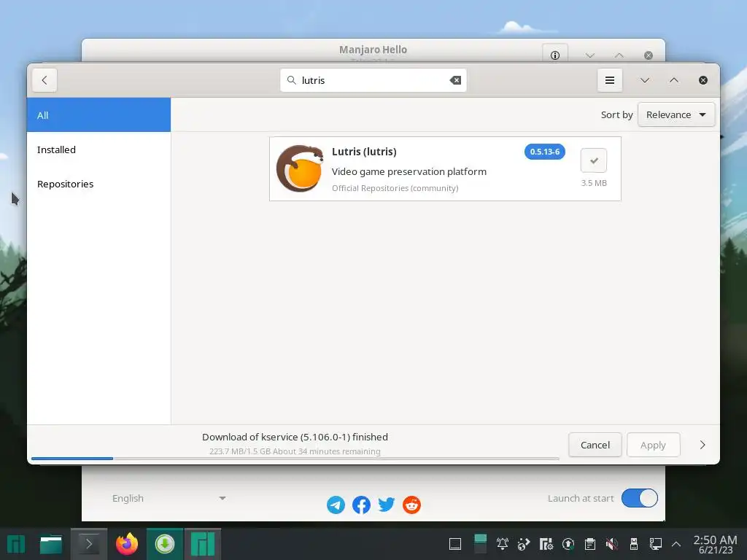Open the file manager from taskbar

[x=51, y=544]
